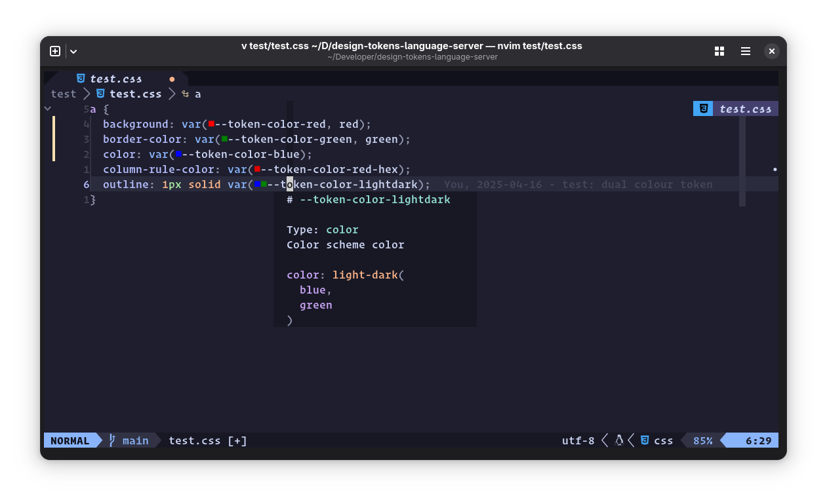
Task: Click the orange unsaved-changes dot on the tab
Action: point(172,79)
